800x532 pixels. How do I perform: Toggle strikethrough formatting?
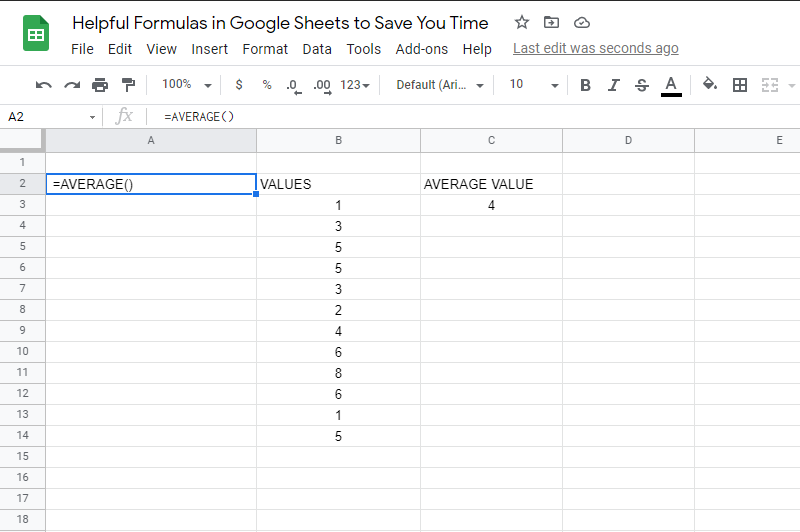(x=642, y=85)
